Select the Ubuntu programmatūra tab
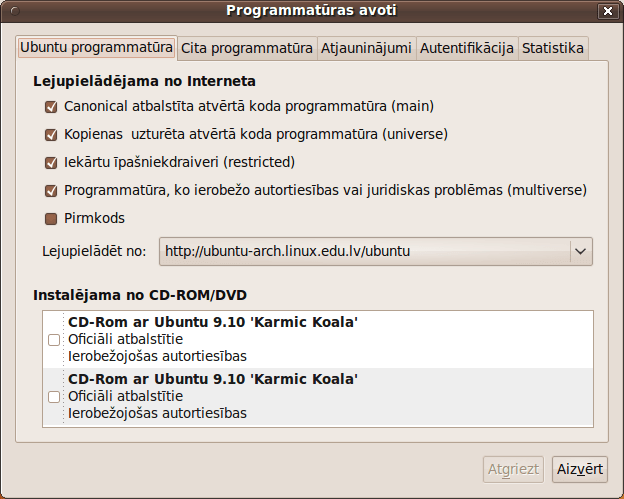624x499 pixels. [96, 47]
